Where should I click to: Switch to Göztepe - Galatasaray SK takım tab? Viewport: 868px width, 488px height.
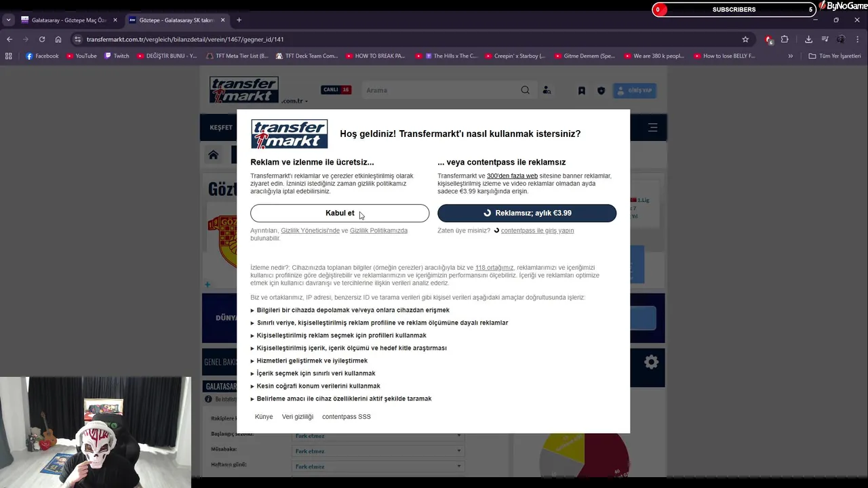click(x=176, y=20)
